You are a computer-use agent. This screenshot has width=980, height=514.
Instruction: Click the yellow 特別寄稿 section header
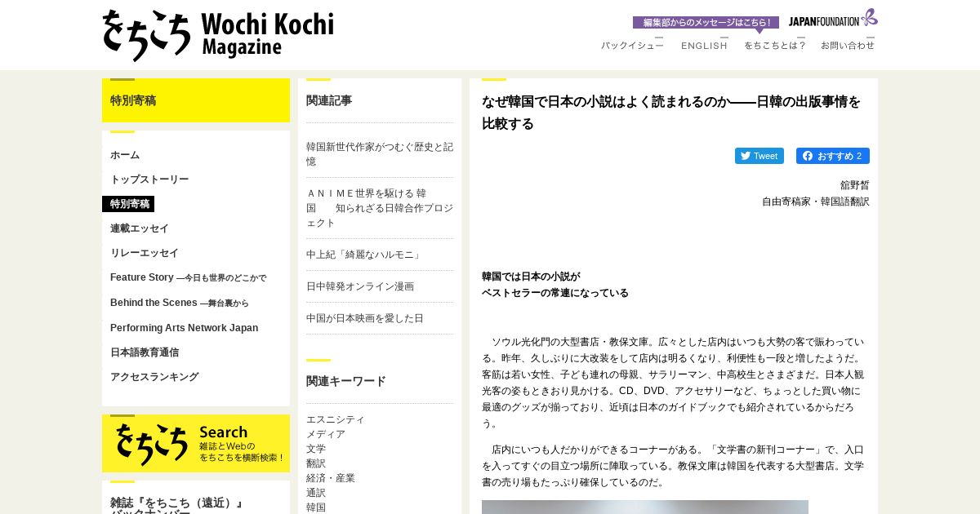[196, 100]
